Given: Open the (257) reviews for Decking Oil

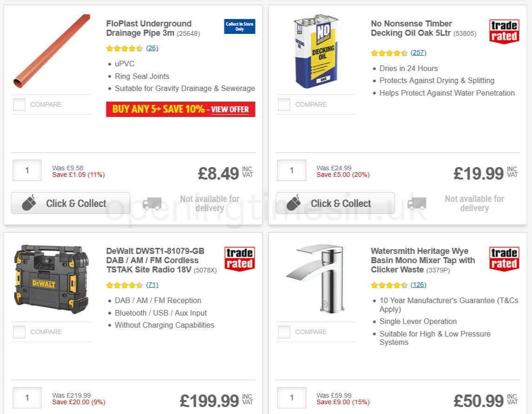Looking at the screenshot, I should click(x=418, y=52).
